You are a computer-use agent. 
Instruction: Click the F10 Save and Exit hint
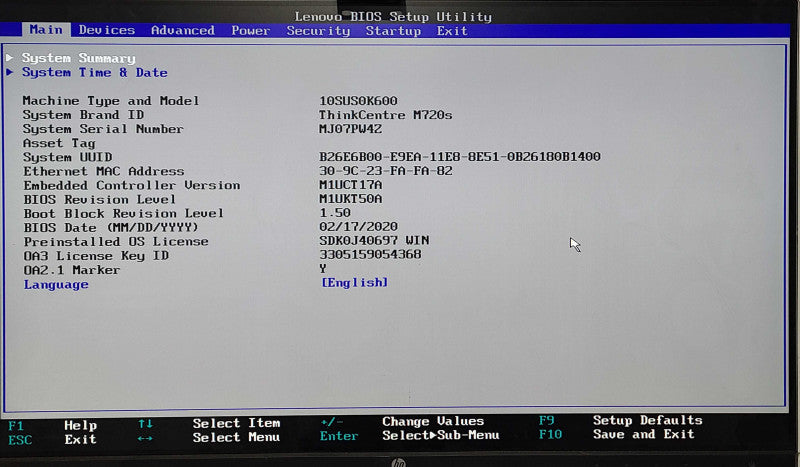(616, 434)
